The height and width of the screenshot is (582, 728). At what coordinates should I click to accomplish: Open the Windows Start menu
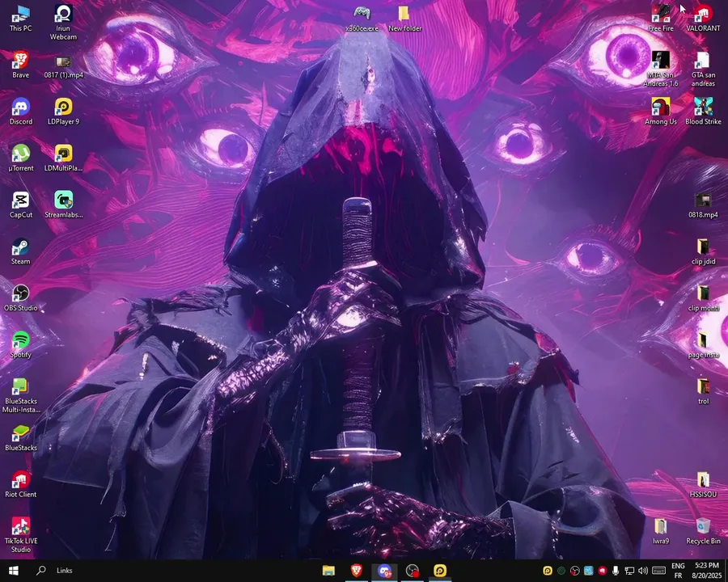14,571
